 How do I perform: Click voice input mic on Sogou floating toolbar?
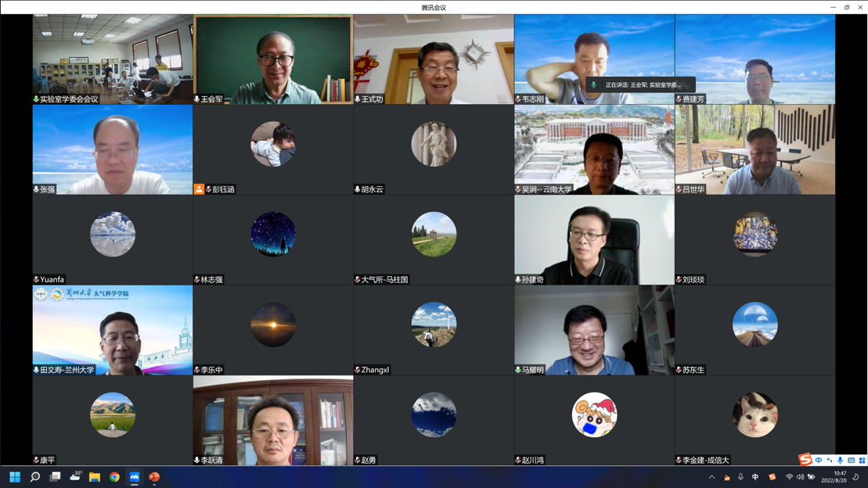(841, 461)
